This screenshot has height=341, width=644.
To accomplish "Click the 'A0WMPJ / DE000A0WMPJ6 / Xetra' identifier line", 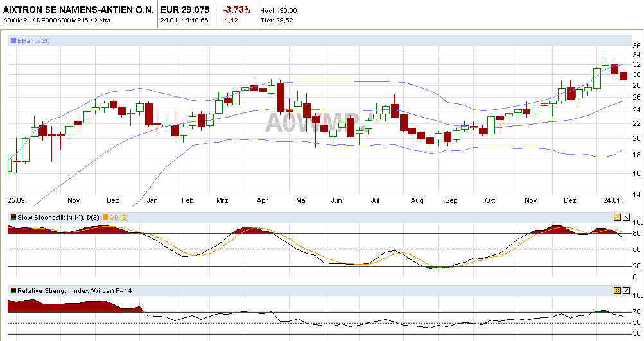I will (57, 20).
